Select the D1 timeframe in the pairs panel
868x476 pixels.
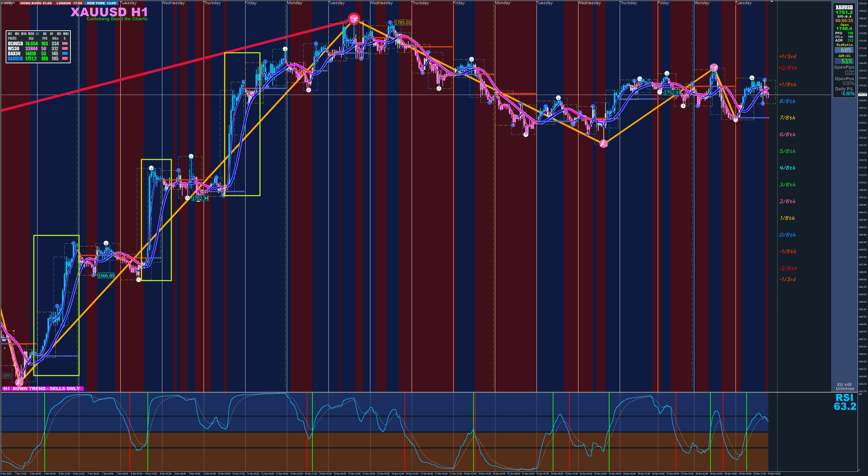tap(52, 34)
